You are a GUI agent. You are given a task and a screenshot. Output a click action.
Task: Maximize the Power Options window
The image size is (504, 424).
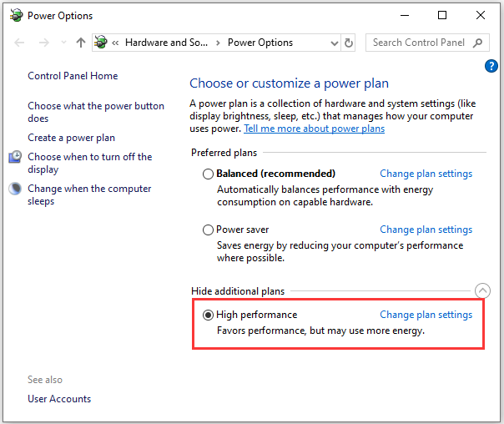(x=442, y=15)
